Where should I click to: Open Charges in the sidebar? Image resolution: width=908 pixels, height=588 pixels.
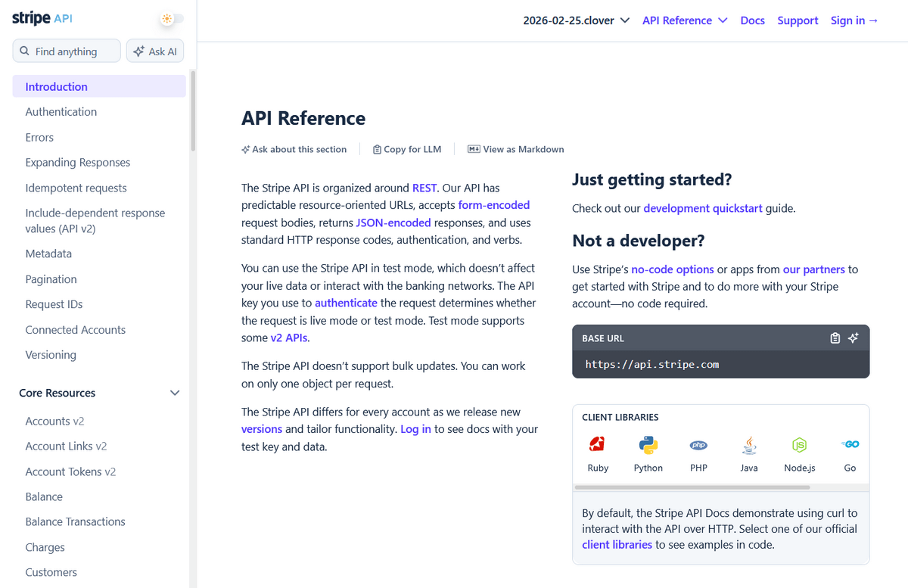click(45, 547)
